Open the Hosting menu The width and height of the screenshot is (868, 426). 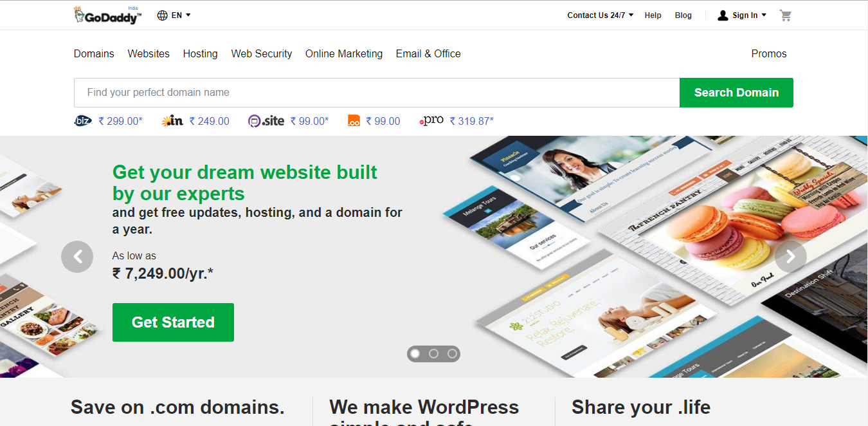coord(200,54)
